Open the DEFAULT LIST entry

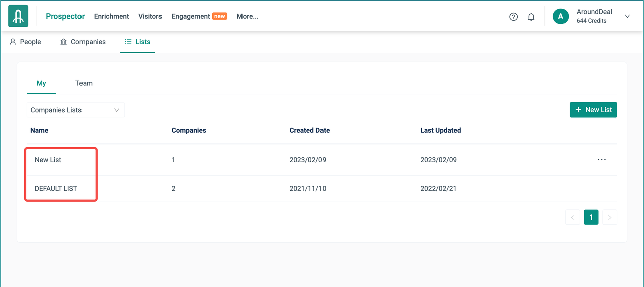pos(56,189)
